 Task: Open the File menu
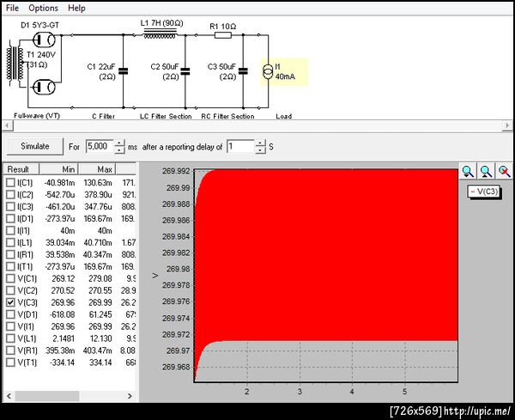click(x=12, y=8)
